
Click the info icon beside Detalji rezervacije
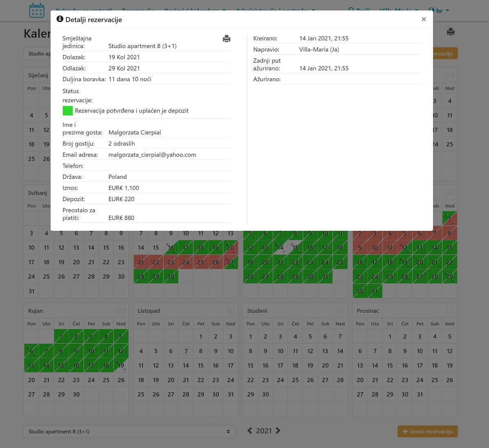(60, 19)
